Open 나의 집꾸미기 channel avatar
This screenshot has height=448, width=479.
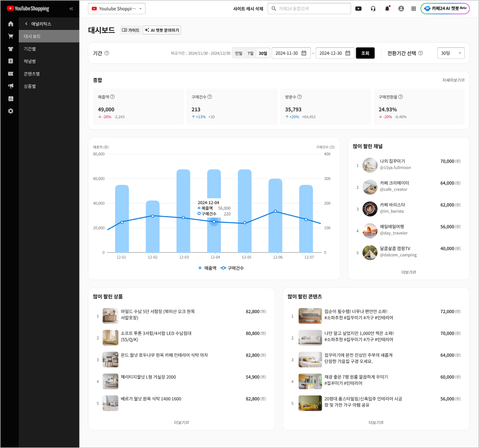click(370, 165)
